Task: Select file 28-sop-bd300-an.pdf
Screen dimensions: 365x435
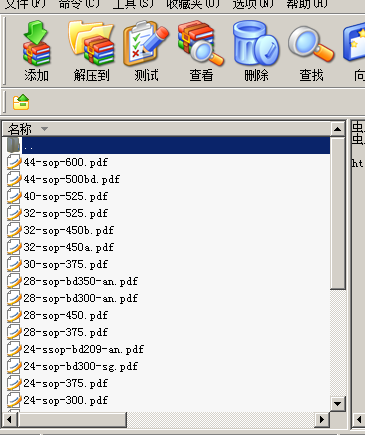Action: pos(80,298)
